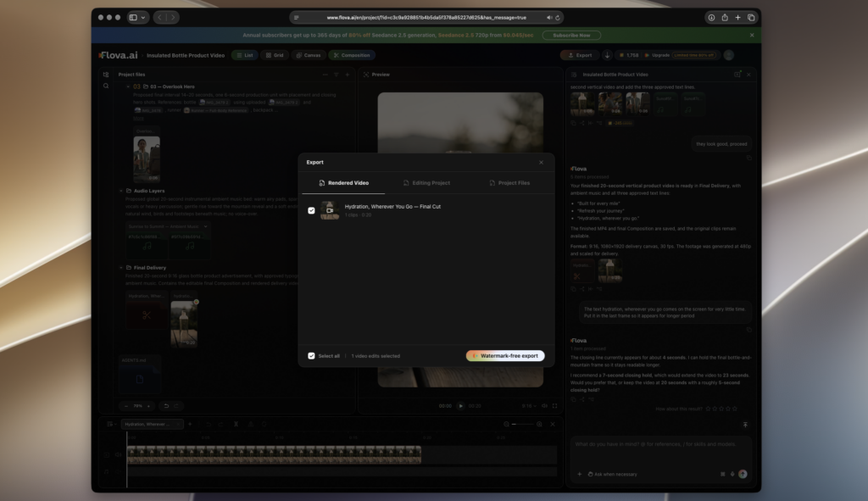
Task: Switch to the Editing Project tab
Action: [426, 183]
